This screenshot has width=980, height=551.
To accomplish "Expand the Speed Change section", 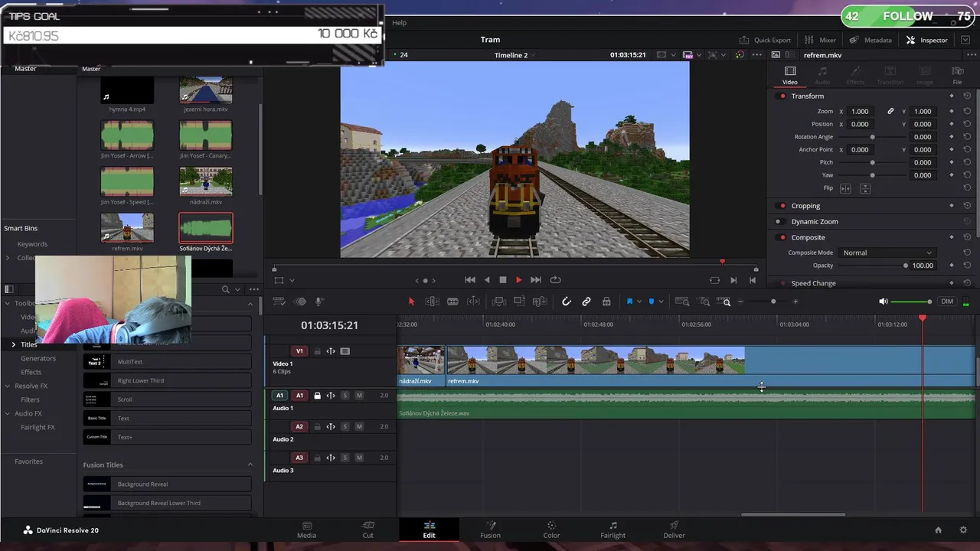I will point(813,283).
